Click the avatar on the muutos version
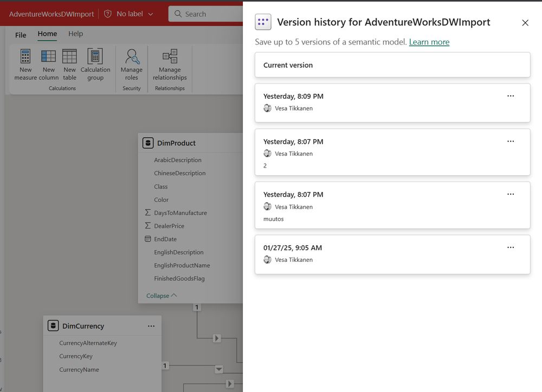 coord(268,207)
